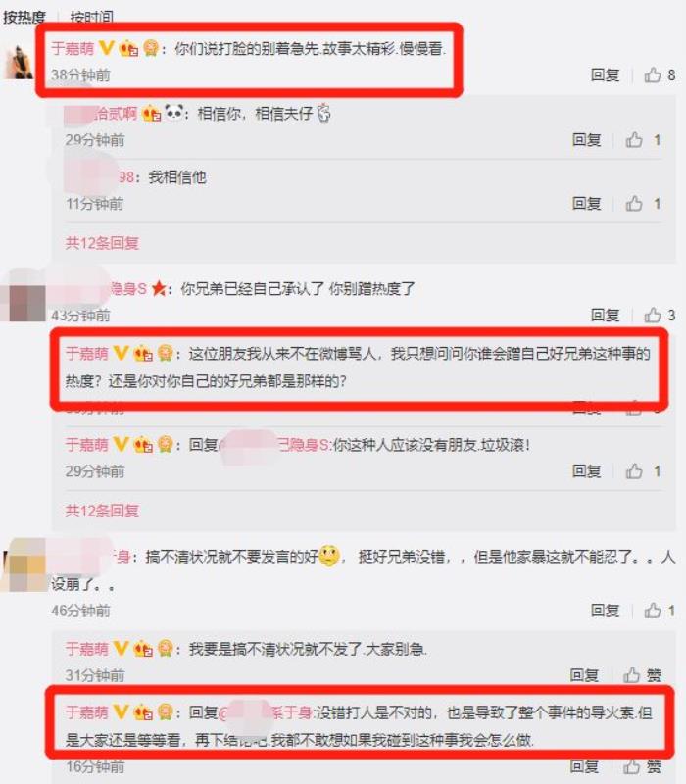The image size is (686, 784).
Task: Switch sorting to 按热度 tab
Action: [24, 17]
